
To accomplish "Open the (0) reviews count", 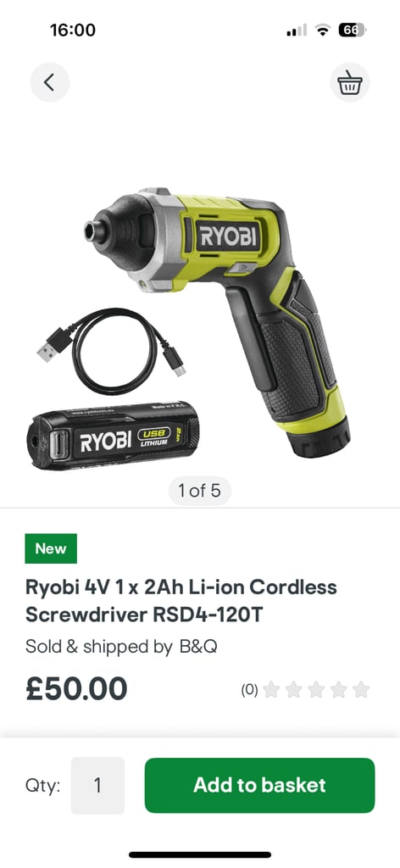I will (249, 690).
